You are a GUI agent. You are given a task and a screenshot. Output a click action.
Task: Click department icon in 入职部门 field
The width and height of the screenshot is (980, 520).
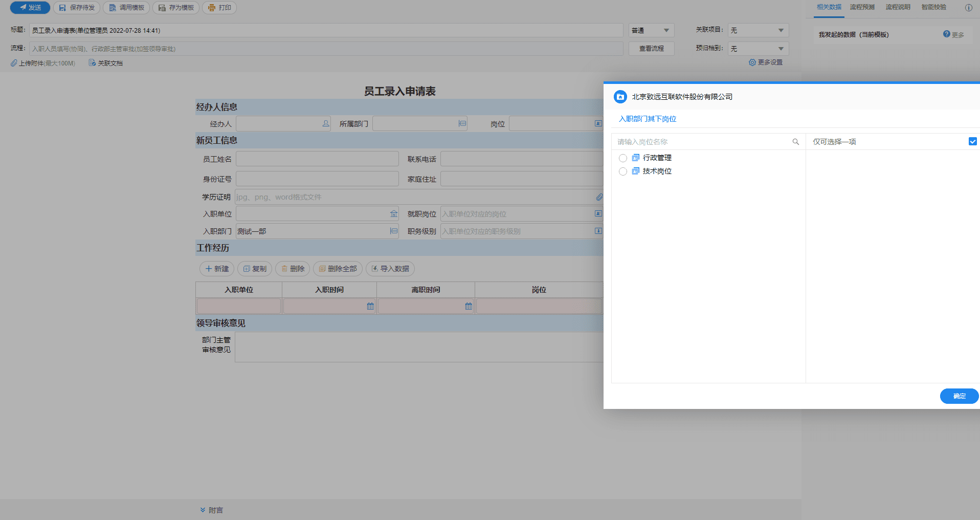click(394, 231)
